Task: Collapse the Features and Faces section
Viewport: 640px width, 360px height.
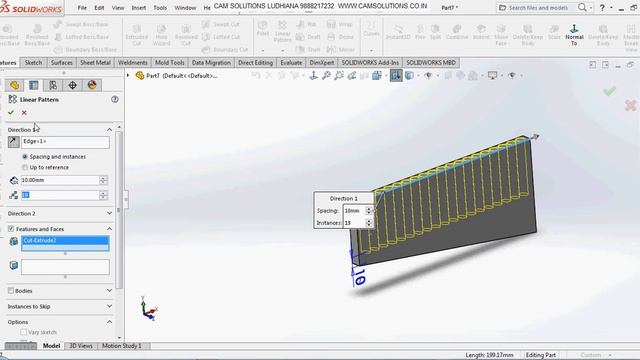Action: tap(109, 229)
